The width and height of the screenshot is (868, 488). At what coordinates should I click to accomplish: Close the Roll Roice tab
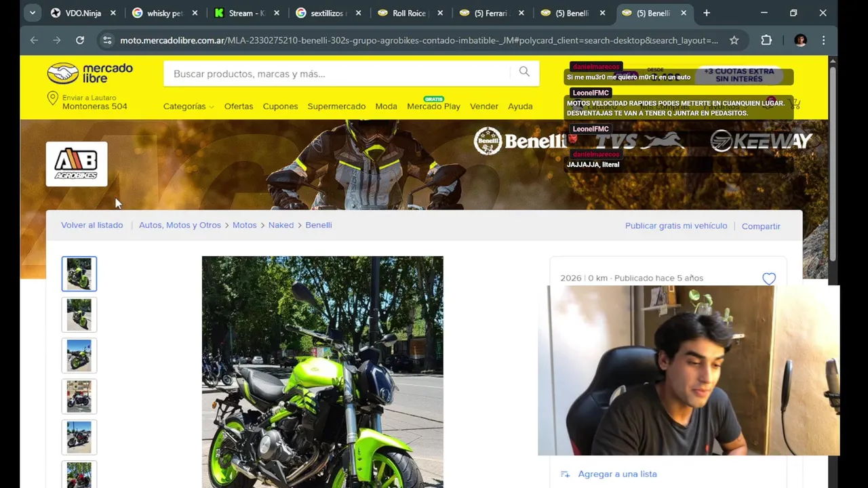tap(440, 13)
